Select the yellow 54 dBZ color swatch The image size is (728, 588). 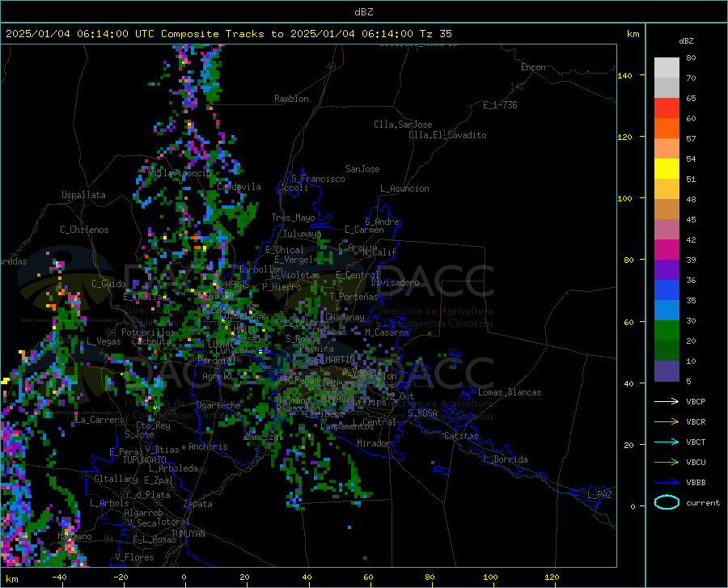pos(667,169)
